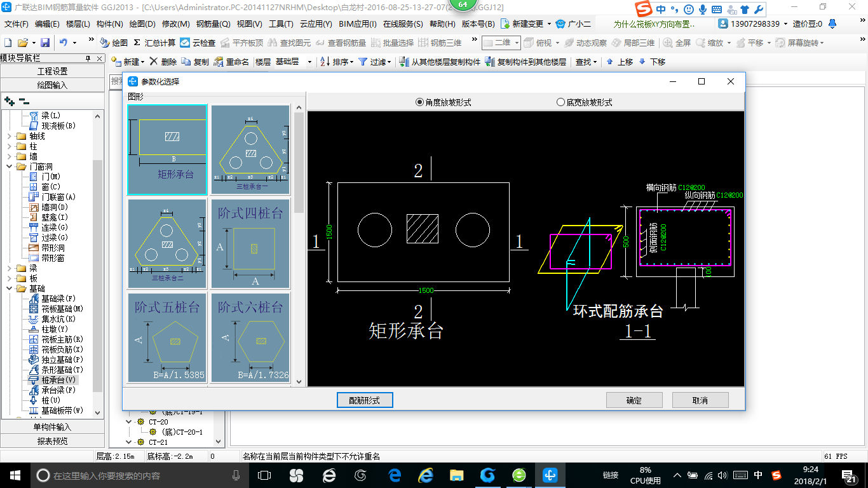Expand the 轴线 tree folder
The height and width of the screenshot is (488, 868).
click(9, 136)
